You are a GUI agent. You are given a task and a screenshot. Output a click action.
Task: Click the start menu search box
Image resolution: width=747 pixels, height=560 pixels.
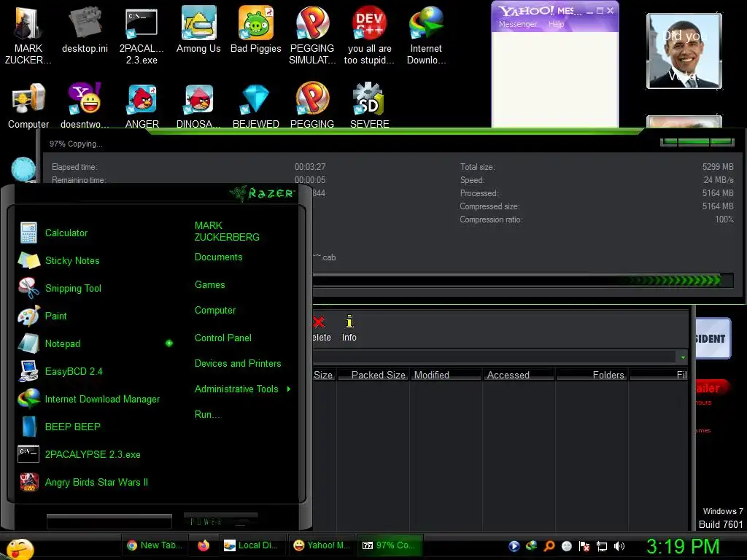[x=109, y=521]
